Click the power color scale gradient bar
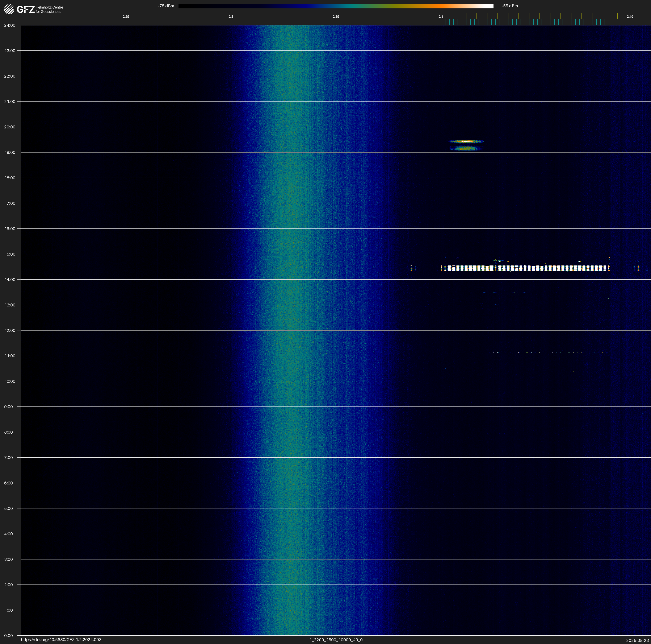Viewport: 651px width, 644px height. 336,6
